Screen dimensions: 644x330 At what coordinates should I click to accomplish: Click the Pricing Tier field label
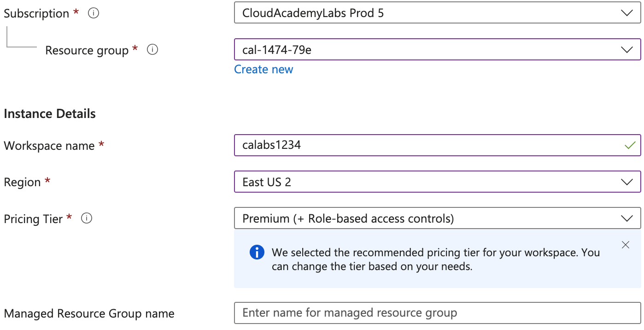point(33,219)
